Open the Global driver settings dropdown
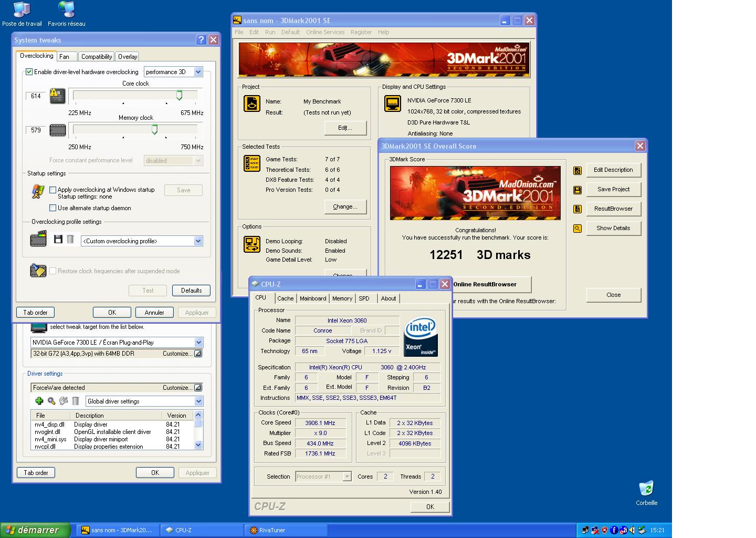Screen dimensions: 756x538 [198, 401]
